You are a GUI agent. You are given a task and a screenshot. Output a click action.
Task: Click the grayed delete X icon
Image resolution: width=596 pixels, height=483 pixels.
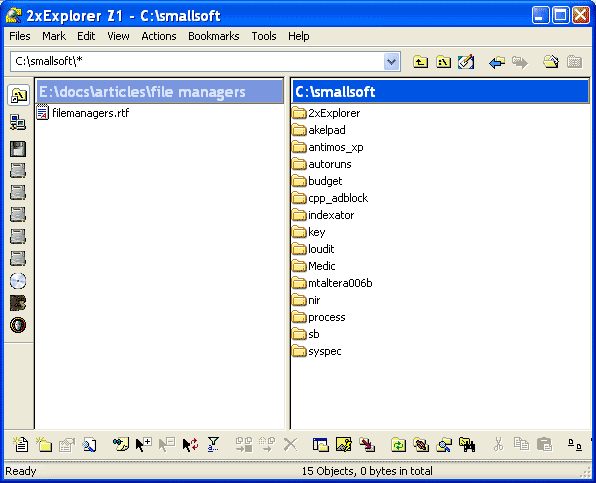click(290, 444)
